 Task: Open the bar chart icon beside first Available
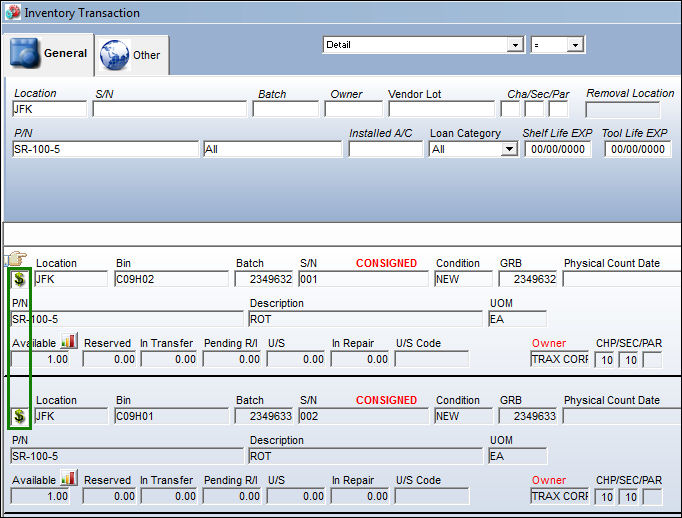69,341
